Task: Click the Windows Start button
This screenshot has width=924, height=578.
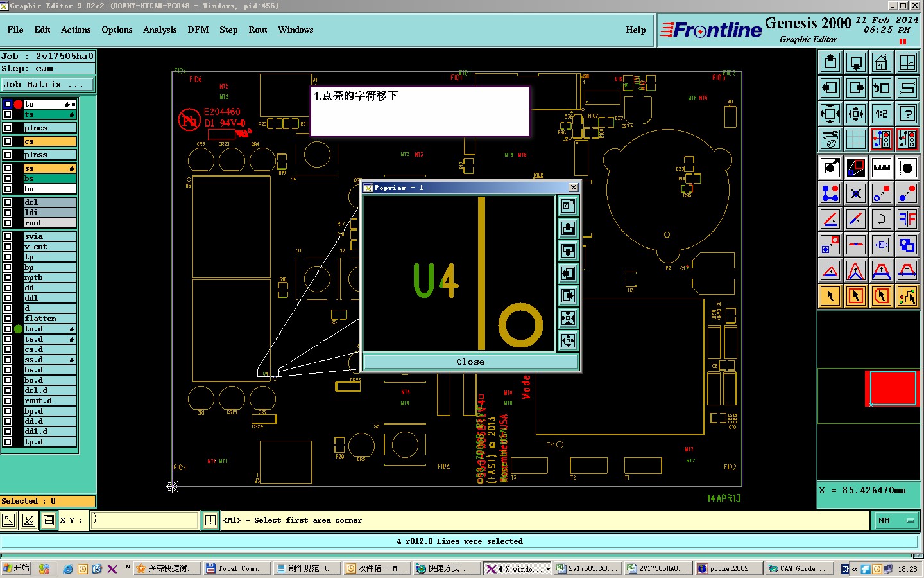Action: [16, 568]
